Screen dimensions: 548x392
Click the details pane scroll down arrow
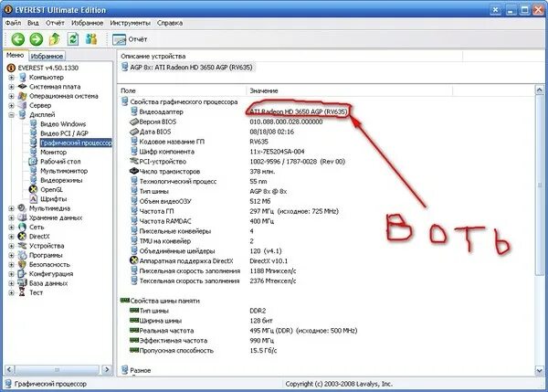click(x=539, y=370)
